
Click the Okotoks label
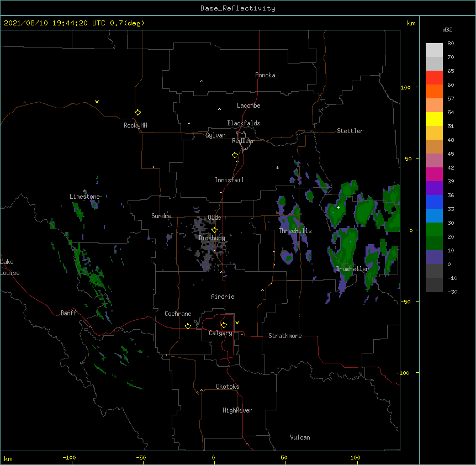(228, 387)
